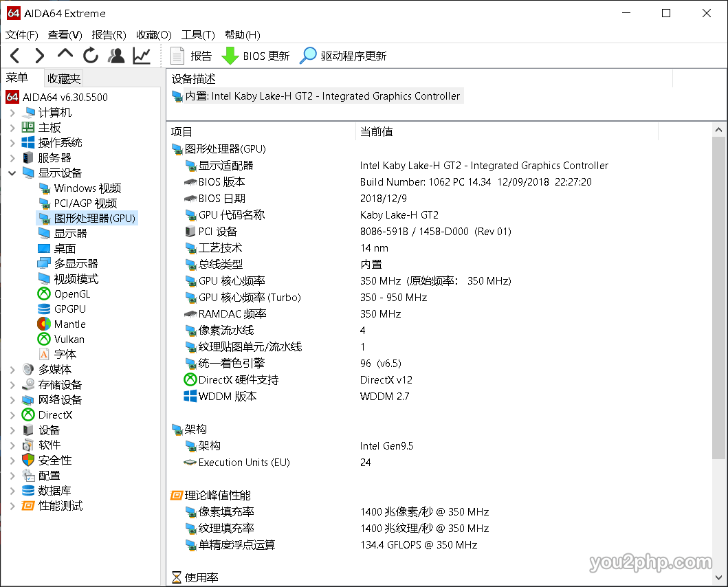Screen dimensions: 728x587
Task: Select the WDDM 版本 row
Action: [x=297, y=396]
